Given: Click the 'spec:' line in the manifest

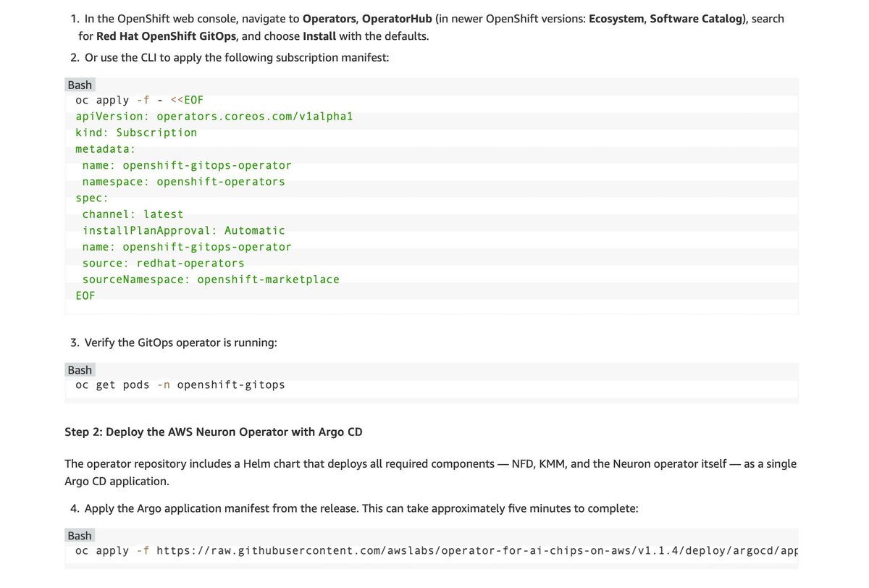Looking at the screenshot, I should click(x=92, y=198).
